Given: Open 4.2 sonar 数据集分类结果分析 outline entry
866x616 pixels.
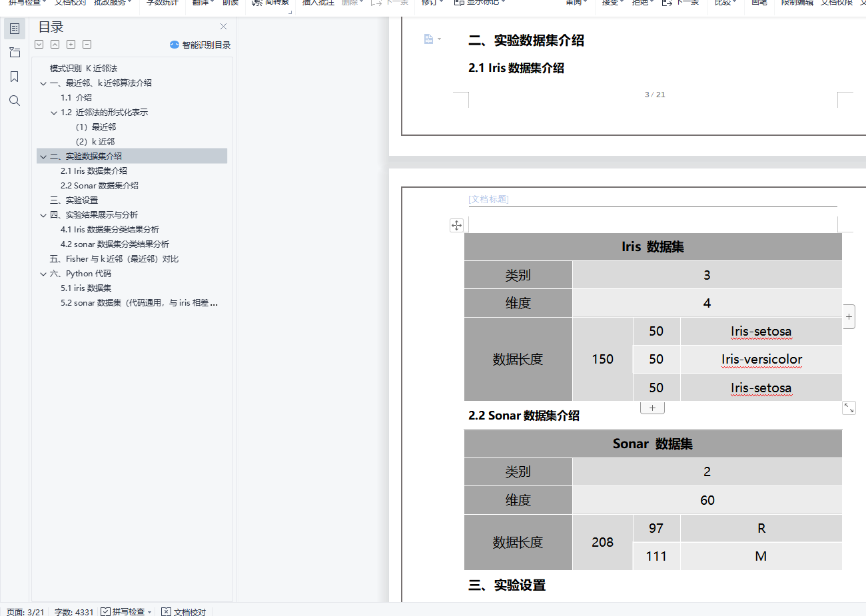Looking at the screenshot, I should 115,244.
